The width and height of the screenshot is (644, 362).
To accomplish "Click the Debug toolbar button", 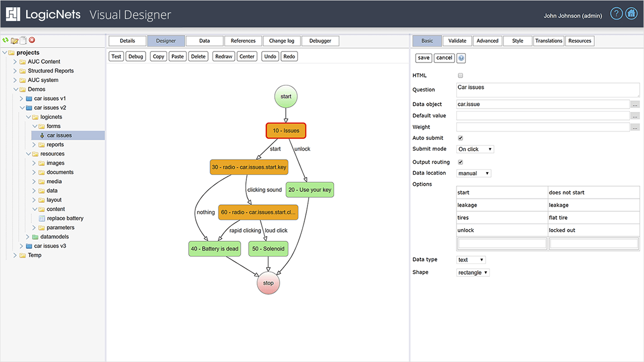I will (136, 56).
